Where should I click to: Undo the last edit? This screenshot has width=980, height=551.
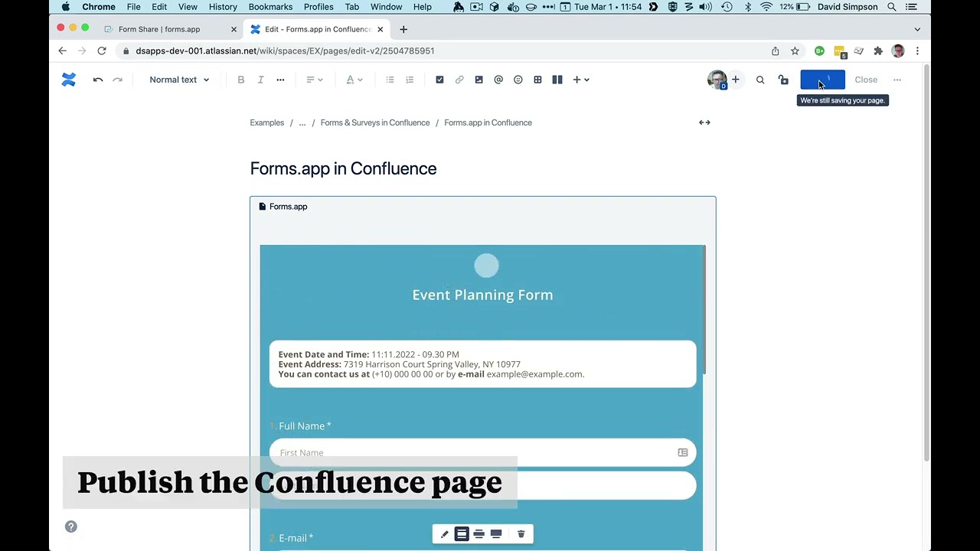(98, 80)
